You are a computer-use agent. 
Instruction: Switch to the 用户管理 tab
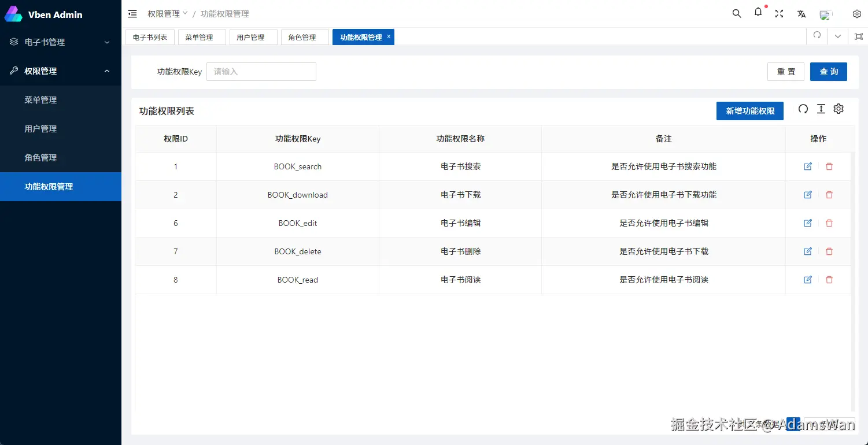click(253, 37)
